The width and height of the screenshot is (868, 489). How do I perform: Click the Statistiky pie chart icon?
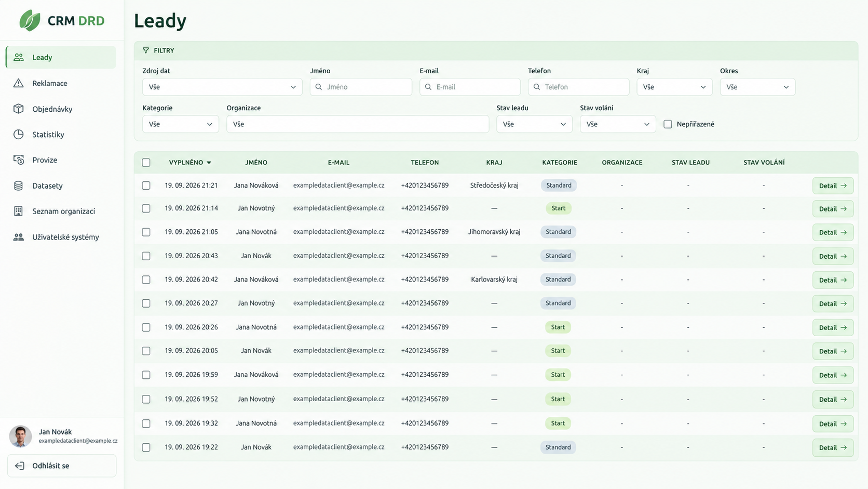[x=19, y=134]
